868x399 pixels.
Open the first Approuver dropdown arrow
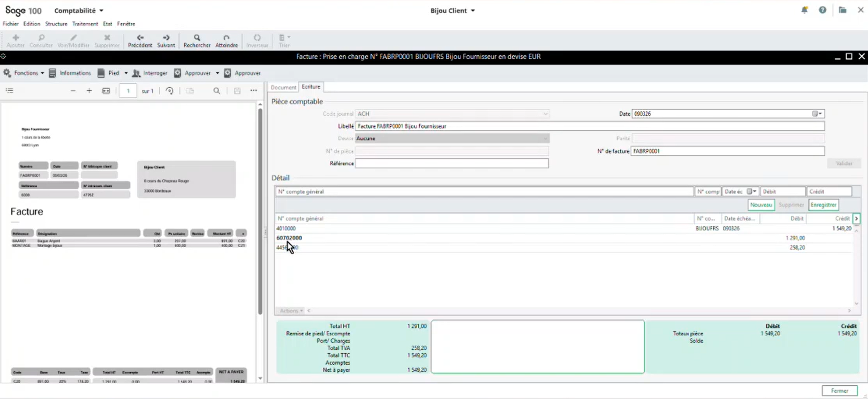coord(218,73)
